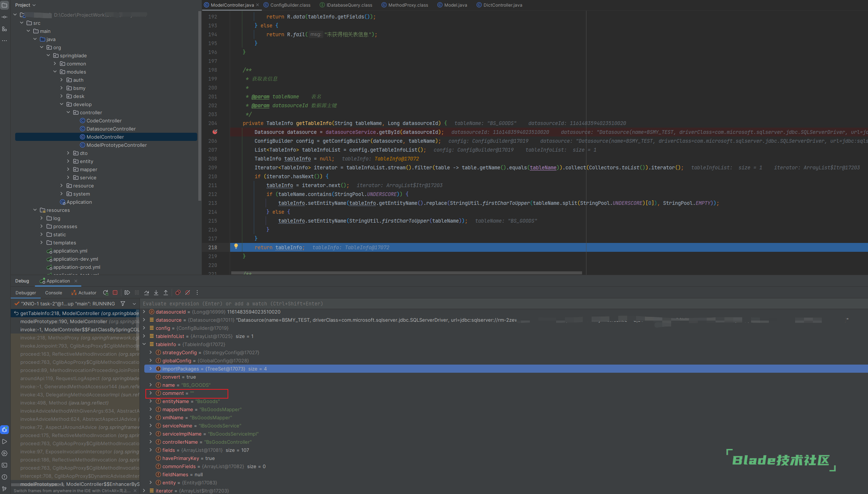The image size is (868, 494).
Task: Collapse the tableInfo variable node
Action: (x=144, y=344)
